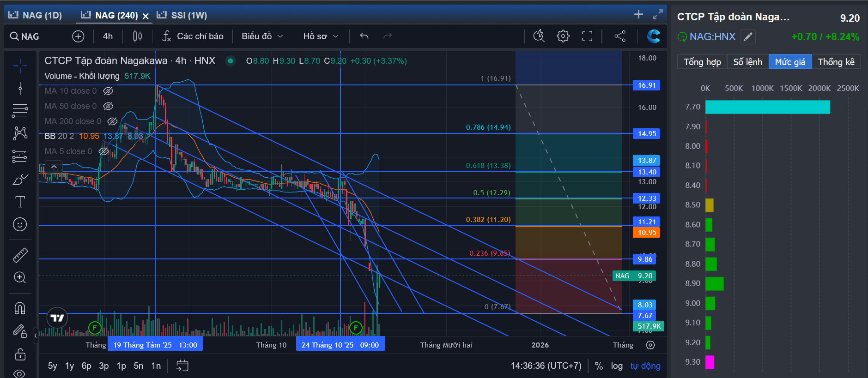868x378 pixels.
Task: Expand the Biểu đồ dropdown
Action: (x=262, y=36)
